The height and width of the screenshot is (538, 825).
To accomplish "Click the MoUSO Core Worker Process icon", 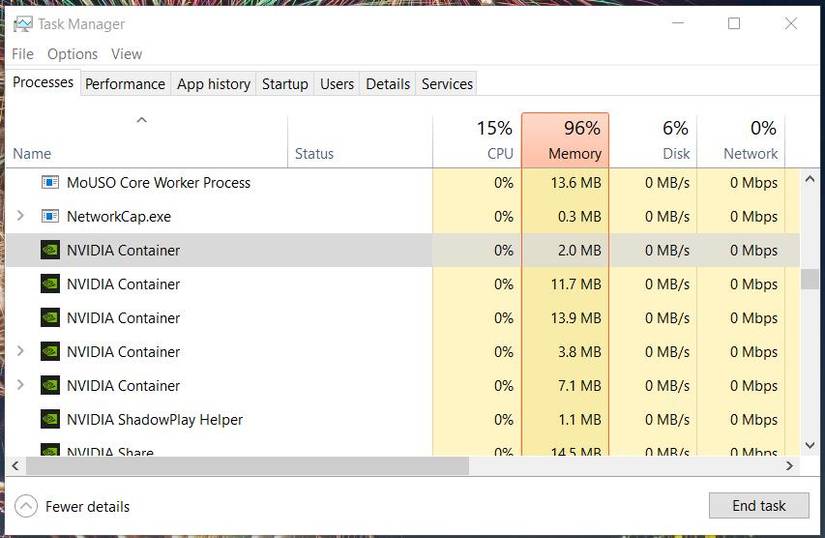I will 50,183.
